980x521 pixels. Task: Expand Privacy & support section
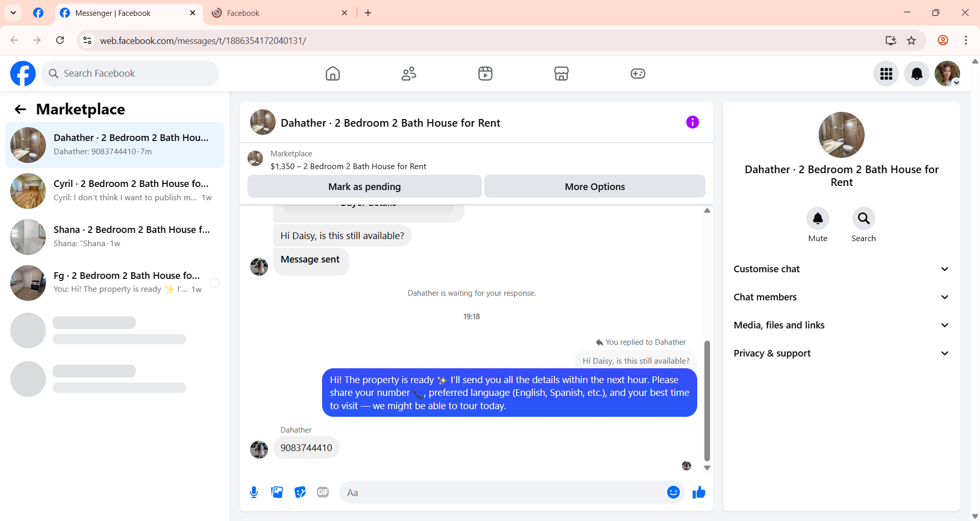click(842, 353)
